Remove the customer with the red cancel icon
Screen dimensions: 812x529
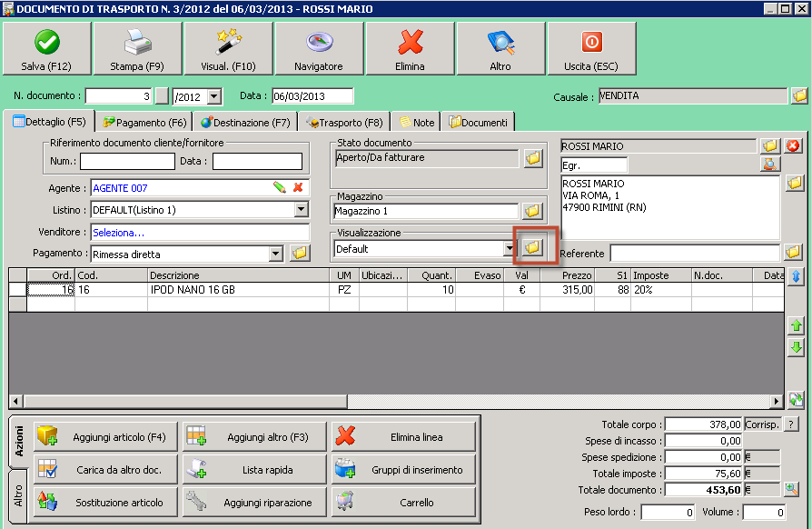point(793,146)
